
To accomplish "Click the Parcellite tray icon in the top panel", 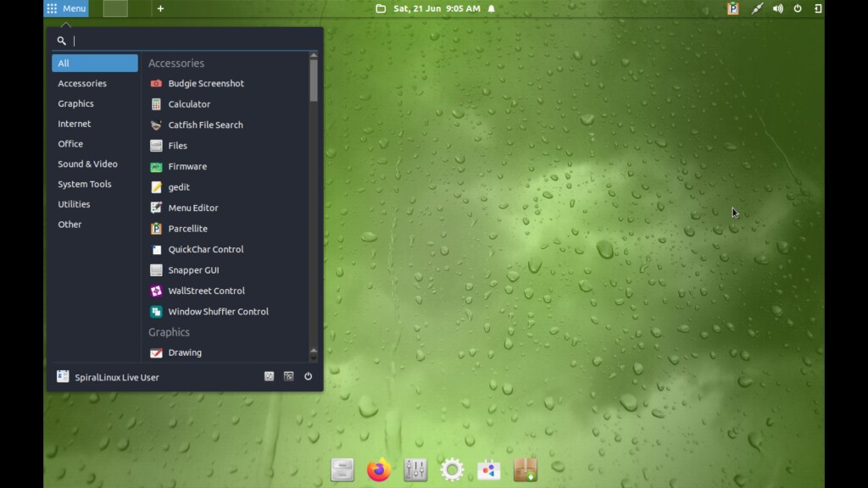I will tap(732, 8).
